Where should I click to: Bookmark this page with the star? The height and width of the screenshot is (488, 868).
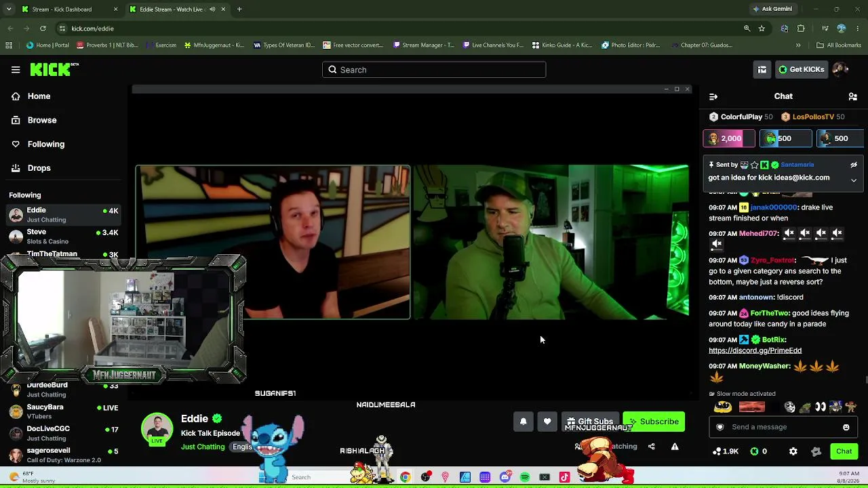click(x=762, y=28)
